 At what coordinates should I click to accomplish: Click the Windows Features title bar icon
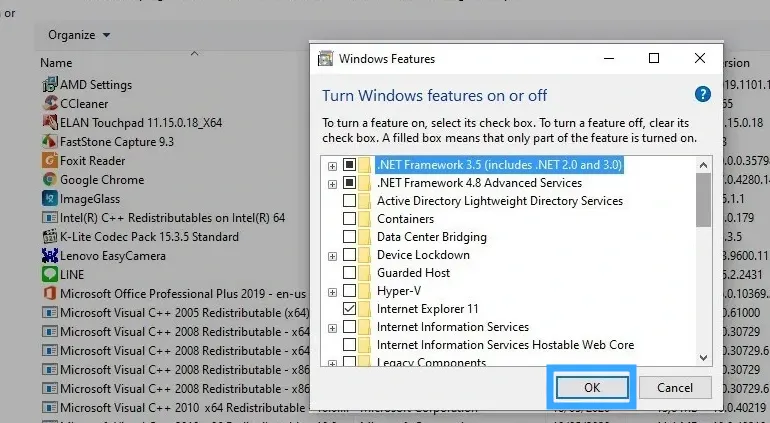pos(325,58)
